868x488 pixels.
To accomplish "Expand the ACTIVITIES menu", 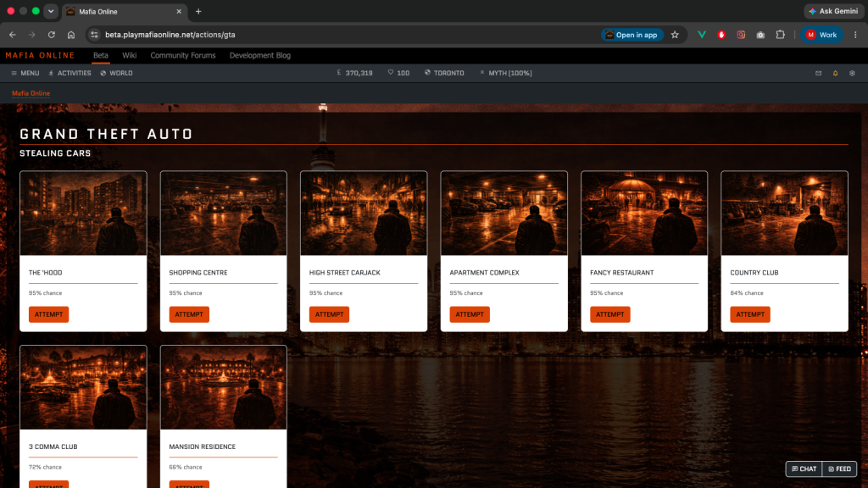I will 70,73.
